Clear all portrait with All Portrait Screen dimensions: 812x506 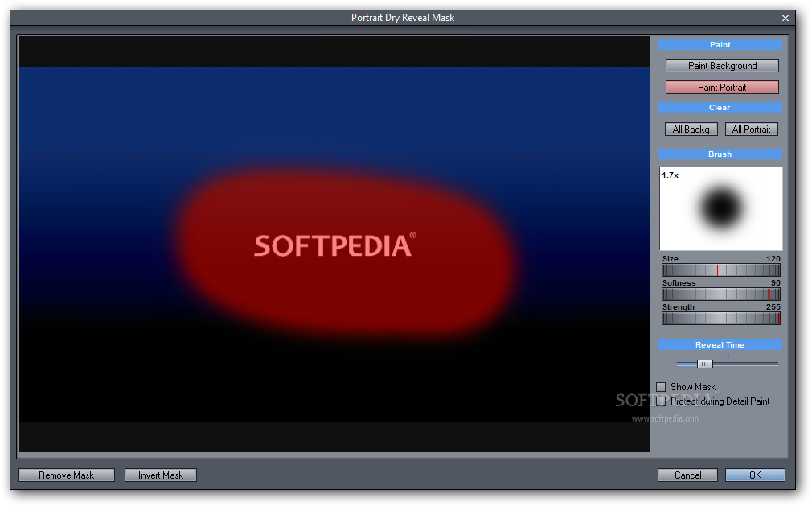click(751, 130)
